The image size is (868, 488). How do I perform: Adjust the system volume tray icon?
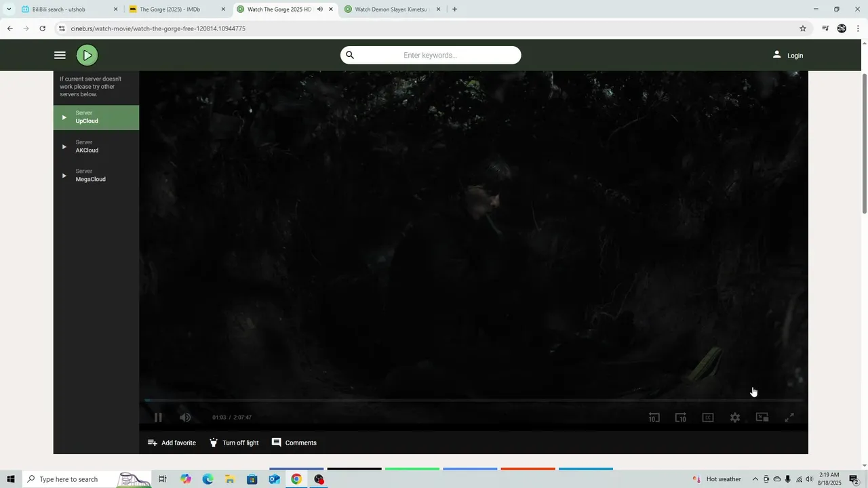point(809,479)
